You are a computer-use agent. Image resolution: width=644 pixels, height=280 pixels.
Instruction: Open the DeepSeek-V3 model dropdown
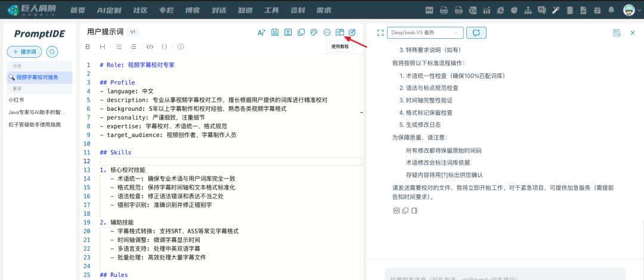425,33
